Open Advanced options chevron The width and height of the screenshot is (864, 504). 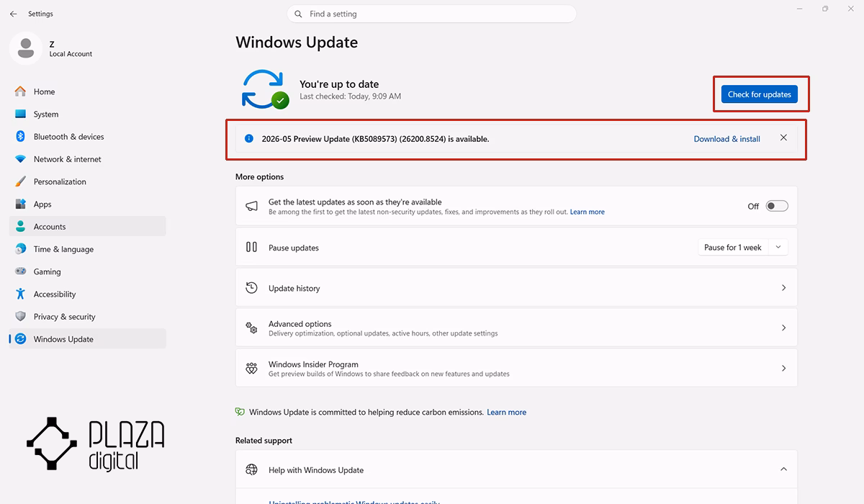(783, 328)
